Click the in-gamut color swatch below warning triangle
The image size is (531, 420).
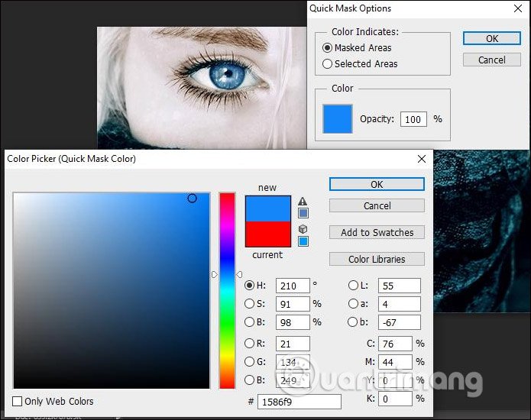[x=303, y=213]
